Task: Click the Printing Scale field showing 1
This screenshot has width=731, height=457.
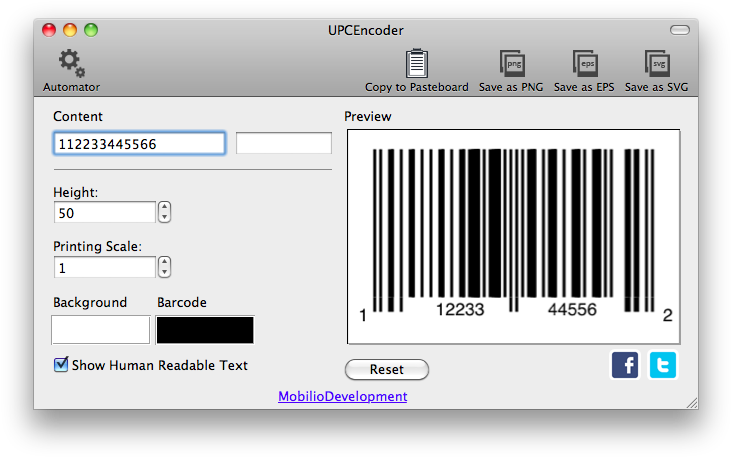Action: pyautogui.click(x=104, y=268)
